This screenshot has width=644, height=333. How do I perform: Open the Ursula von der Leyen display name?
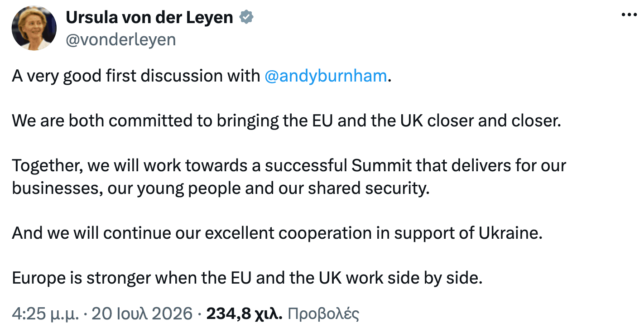click(x=149, y=18)
